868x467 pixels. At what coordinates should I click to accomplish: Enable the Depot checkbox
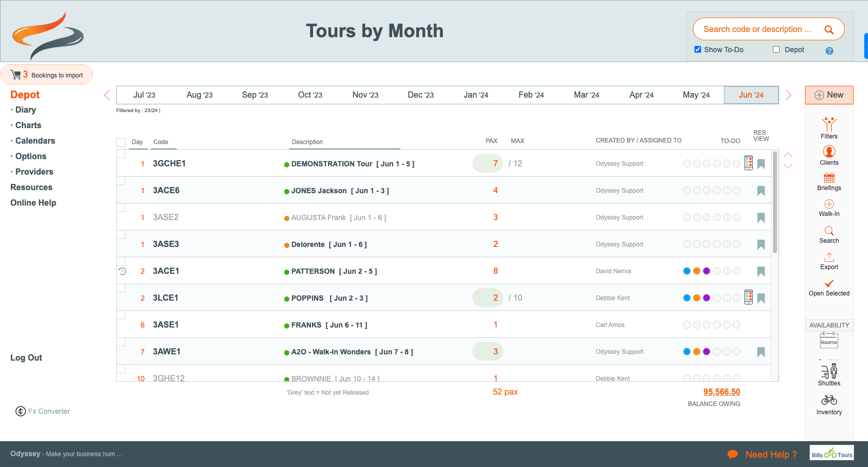(x=776, y=50)
